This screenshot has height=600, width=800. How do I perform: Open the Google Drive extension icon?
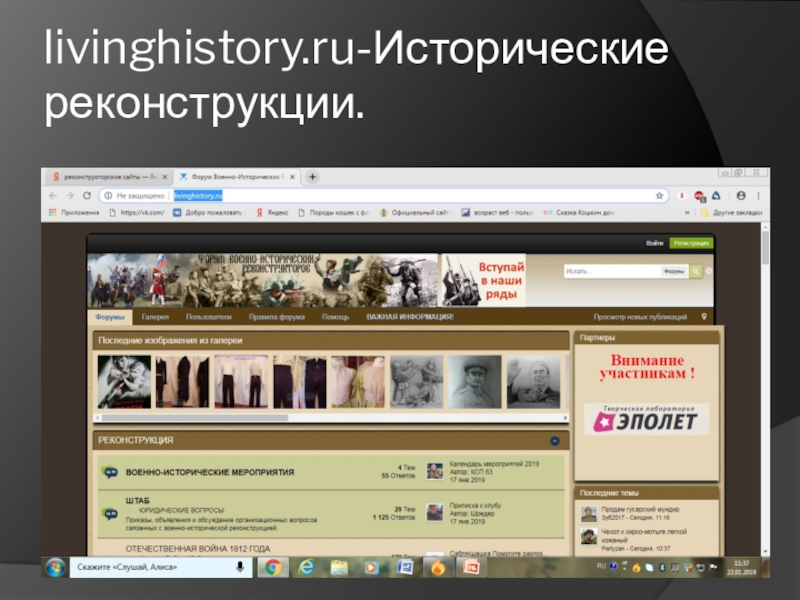[716, 195]
